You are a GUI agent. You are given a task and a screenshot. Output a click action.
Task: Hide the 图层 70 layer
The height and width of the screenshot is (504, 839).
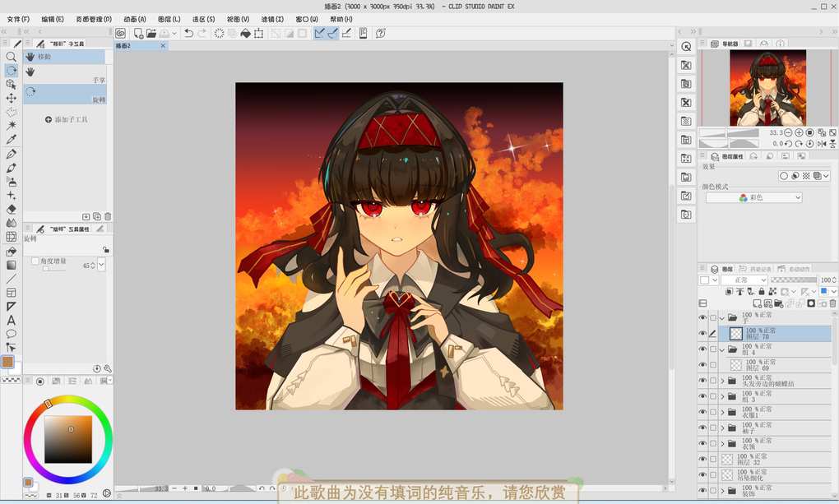tap(702, 333)
